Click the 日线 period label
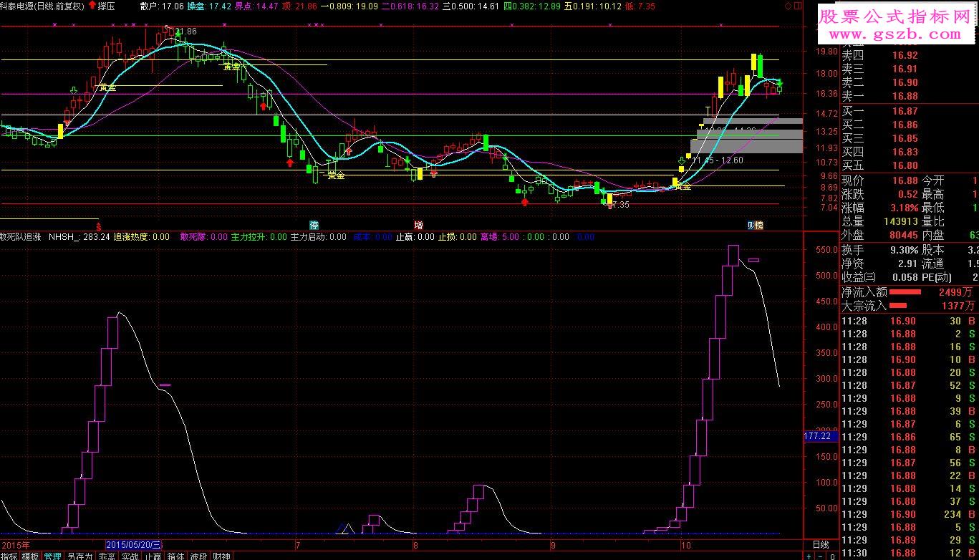This screenshot has height=560, width=979. [x=820, y=544]
